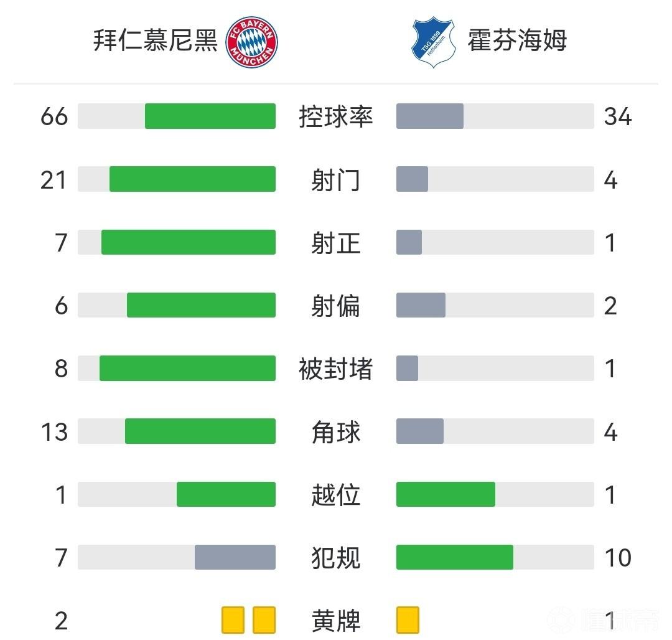Click Bayern's green 被封堵 blocked bar
Viewport: 672px width, 640px height.
187,369
